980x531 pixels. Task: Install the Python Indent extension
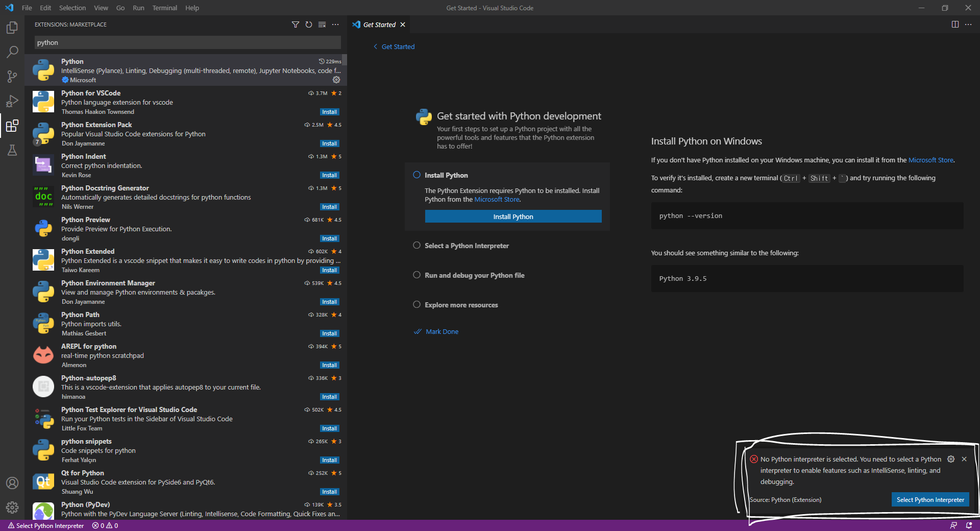pos(329,175)
